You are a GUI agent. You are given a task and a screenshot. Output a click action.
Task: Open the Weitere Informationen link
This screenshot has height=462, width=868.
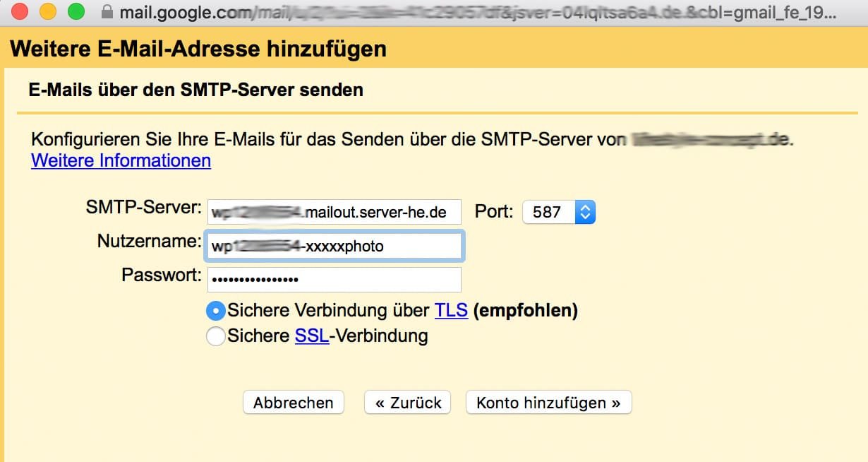(x=121, y=161)
